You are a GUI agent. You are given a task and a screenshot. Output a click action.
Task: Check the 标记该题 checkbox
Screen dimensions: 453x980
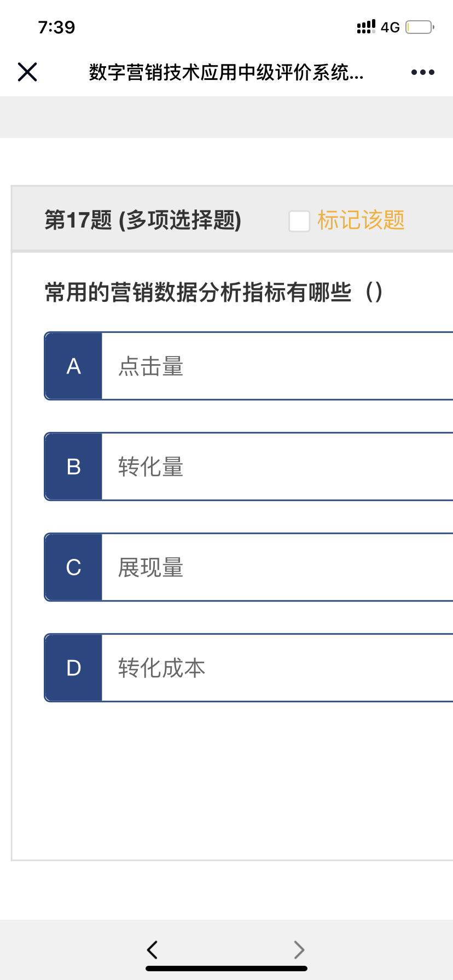[x=299, y=221]
